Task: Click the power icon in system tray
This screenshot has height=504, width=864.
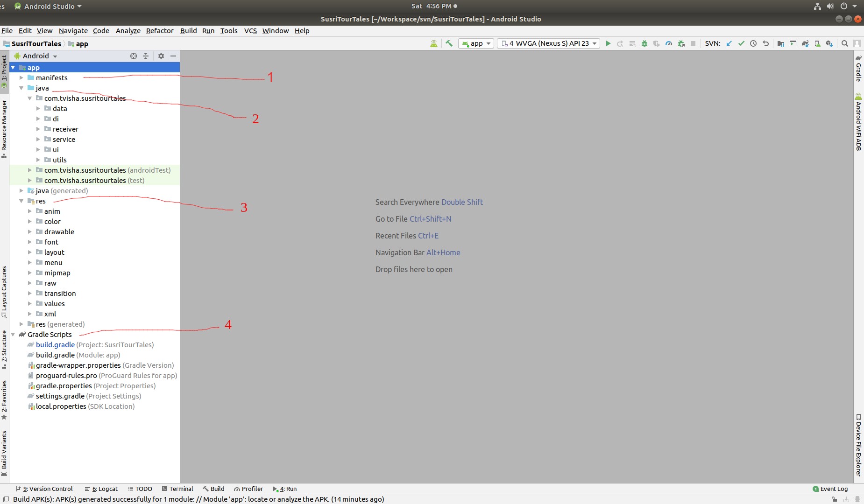Action: point(843,6)
